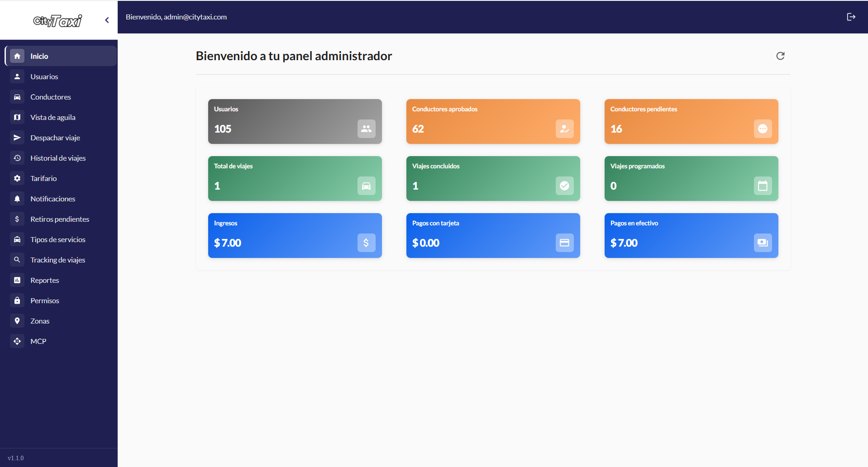Collapse the sidebar with chevron arrow
The width and height of the screenshot is (868, 467).
(x=107, y=20)
